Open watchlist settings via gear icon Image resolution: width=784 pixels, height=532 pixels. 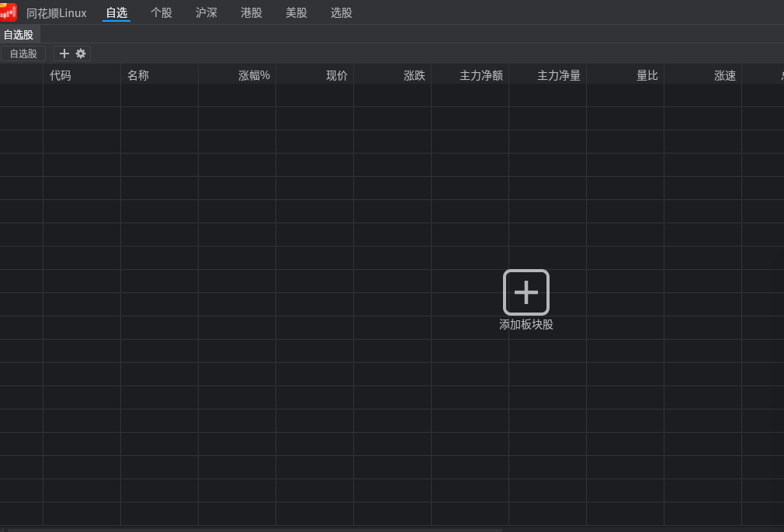click(81, 54)
